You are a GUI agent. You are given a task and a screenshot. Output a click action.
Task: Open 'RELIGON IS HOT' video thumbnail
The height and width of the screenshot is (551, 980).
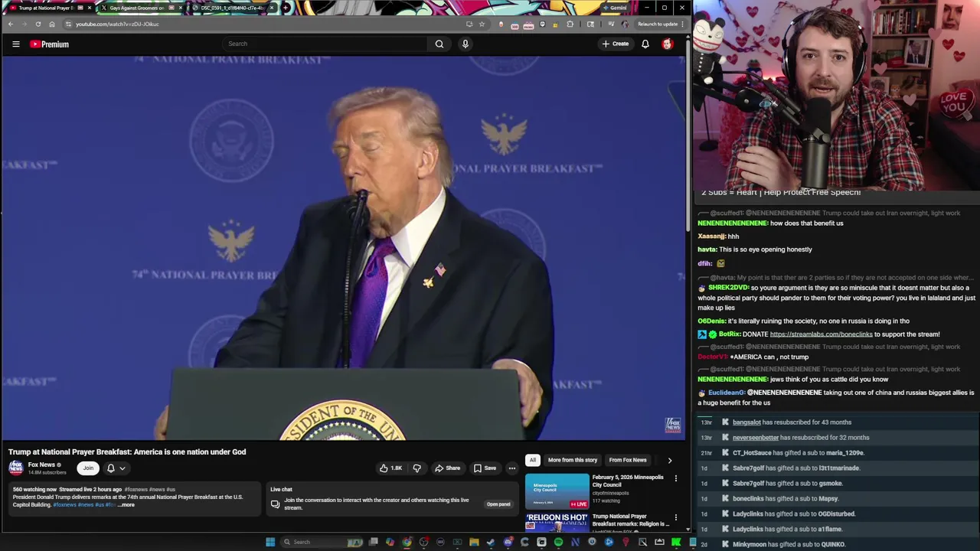[x=557, y=523]
